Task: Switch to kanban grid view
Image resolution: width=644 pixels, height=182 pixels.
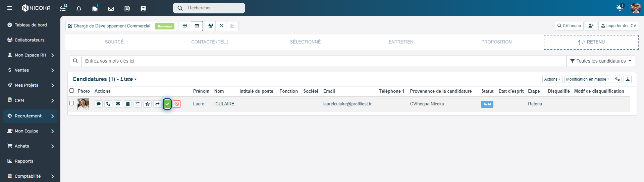Action: 185,26
